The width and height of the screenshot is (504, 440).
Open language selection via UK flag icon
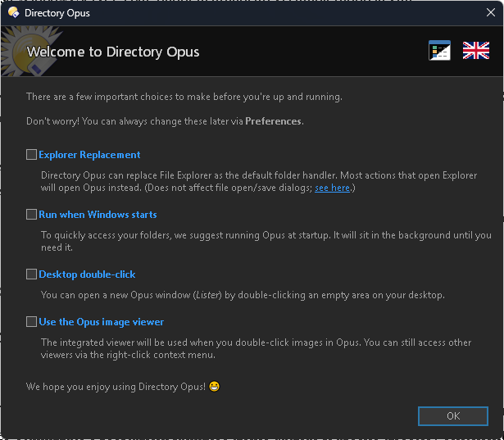tap(475, 51)
